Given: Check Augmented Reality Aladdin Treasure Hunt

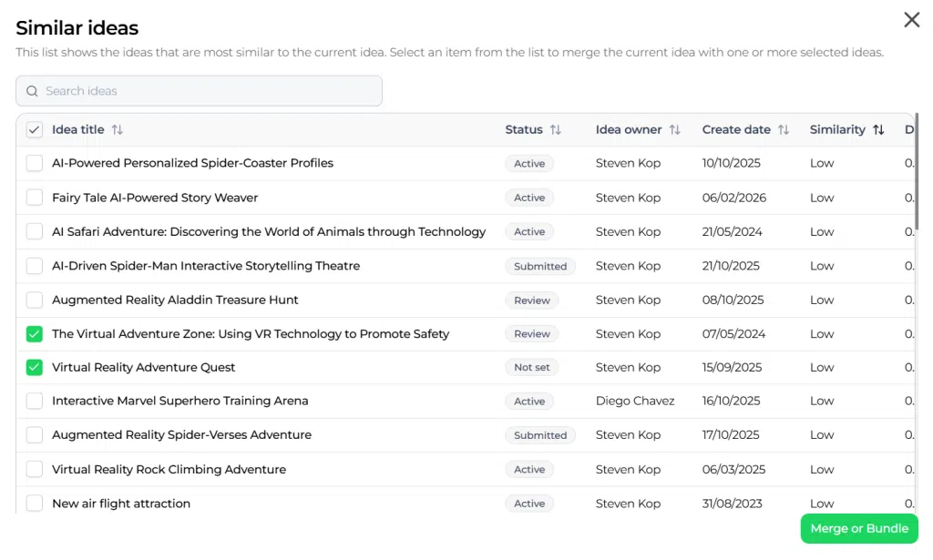Looking at the screenshot, I should (x=35, y=300).
